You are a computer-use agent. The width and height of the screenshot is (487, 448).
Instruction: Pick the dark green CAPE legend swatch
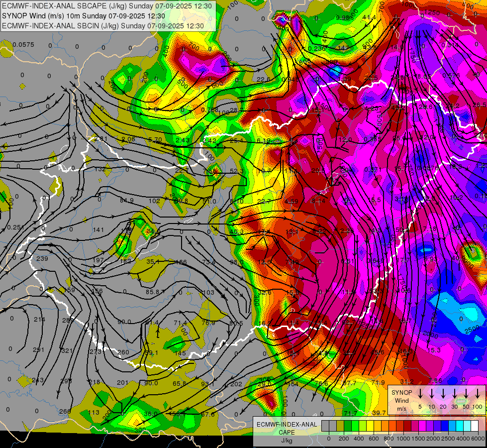(x=348, y=426)
